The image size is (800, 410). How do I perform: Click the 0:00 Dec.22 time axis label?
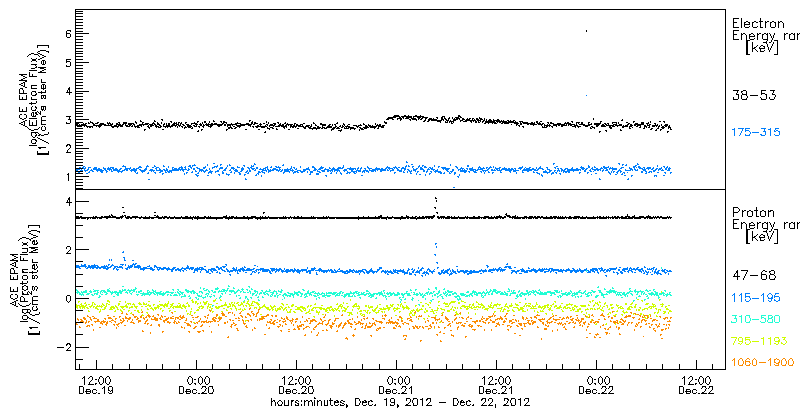[x=596, y=386]
